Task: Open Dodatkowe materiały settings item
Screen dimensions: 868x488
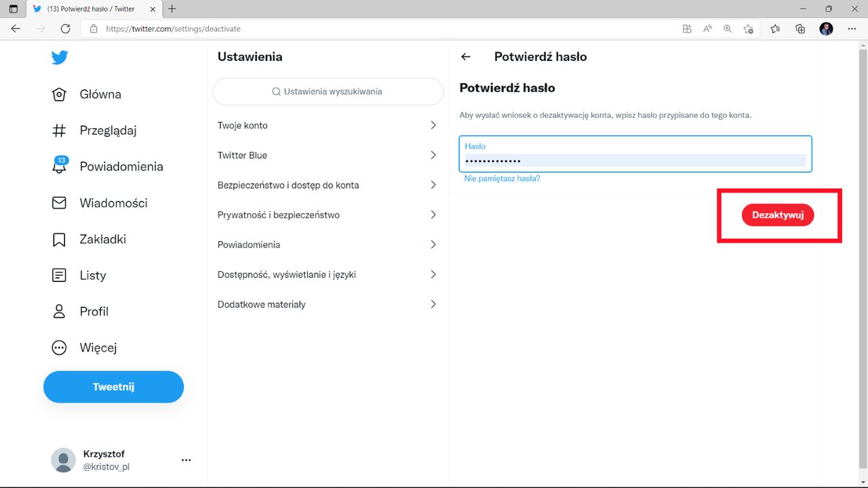Action: pos(262,304)
